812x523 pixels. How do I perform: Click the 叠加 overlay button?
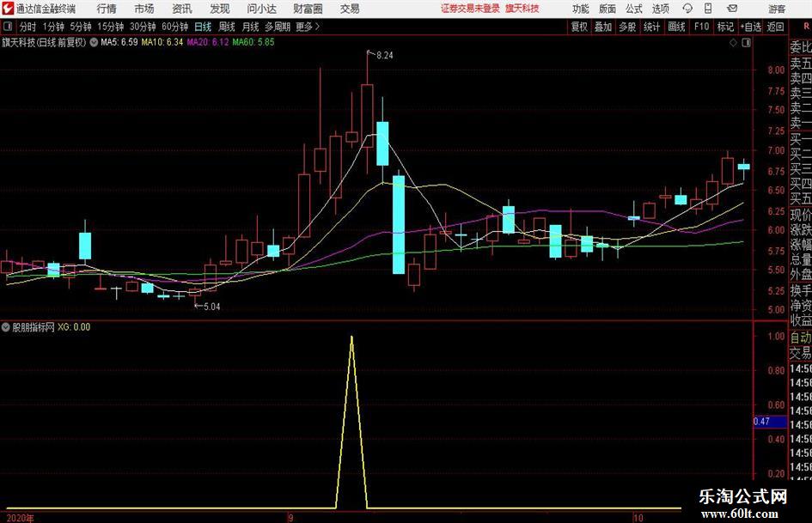(x=603, y=27)
